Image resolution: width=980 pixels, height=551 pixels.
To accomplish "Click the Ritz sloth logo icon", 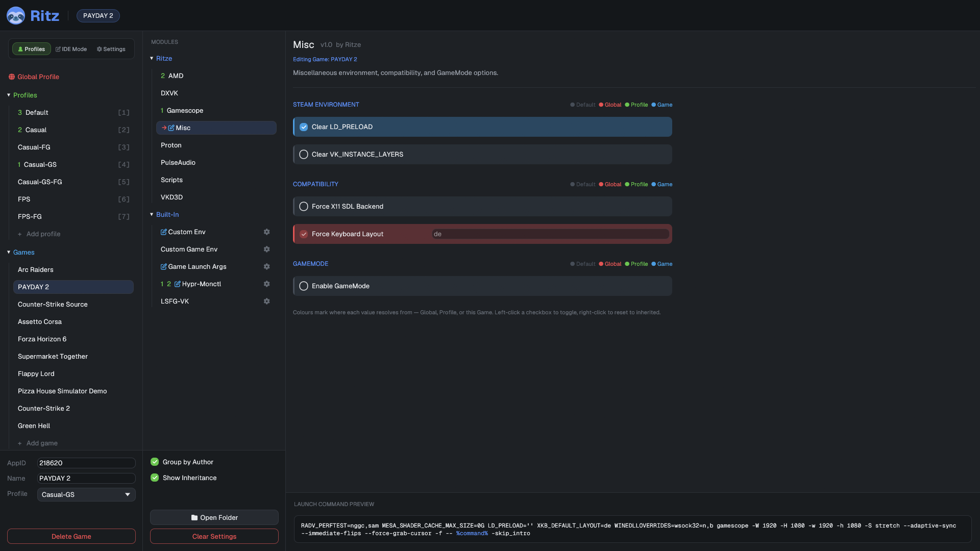I will click(x=16, y=15).
